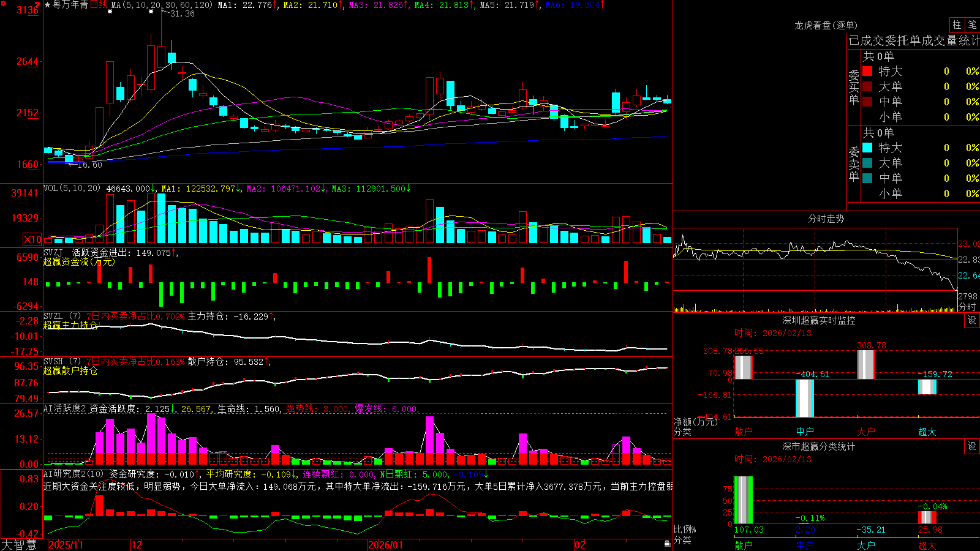Image resolution: width=980 pixels, height=551 pixels.
Task: Click the 散户 bar labeled 255.55
Action: point(744,367)
